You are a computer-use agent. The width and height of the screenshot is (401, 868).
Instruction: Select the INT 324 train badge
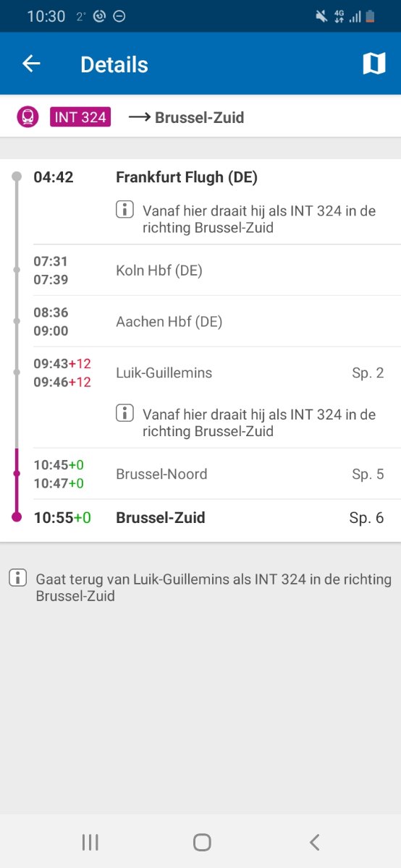pyautogui.click(x=80, y=116)
